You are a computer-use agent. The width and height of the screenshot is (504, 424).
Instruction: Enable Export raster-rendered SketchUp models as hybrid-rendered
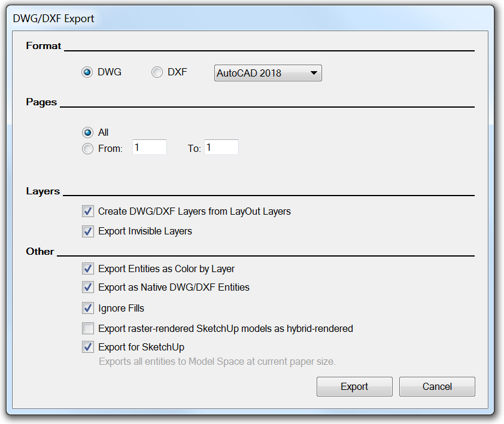click(89, 328)
